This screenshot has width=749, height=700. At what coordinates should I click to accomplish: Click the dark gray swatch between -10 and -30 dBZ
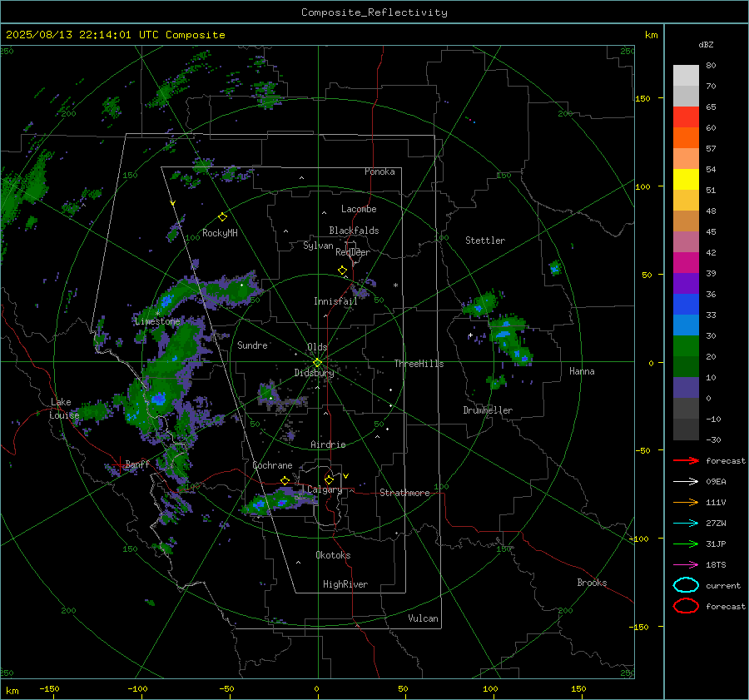686,429
